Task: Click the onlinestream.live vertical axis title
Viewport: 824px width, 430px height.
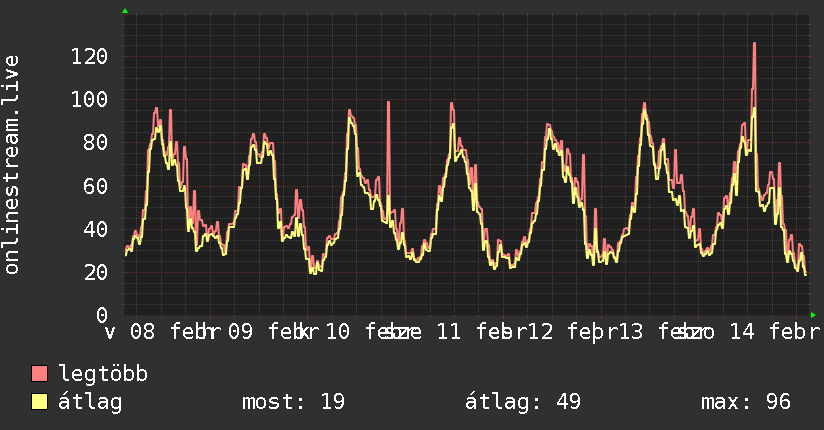Action: pos(12,165)
